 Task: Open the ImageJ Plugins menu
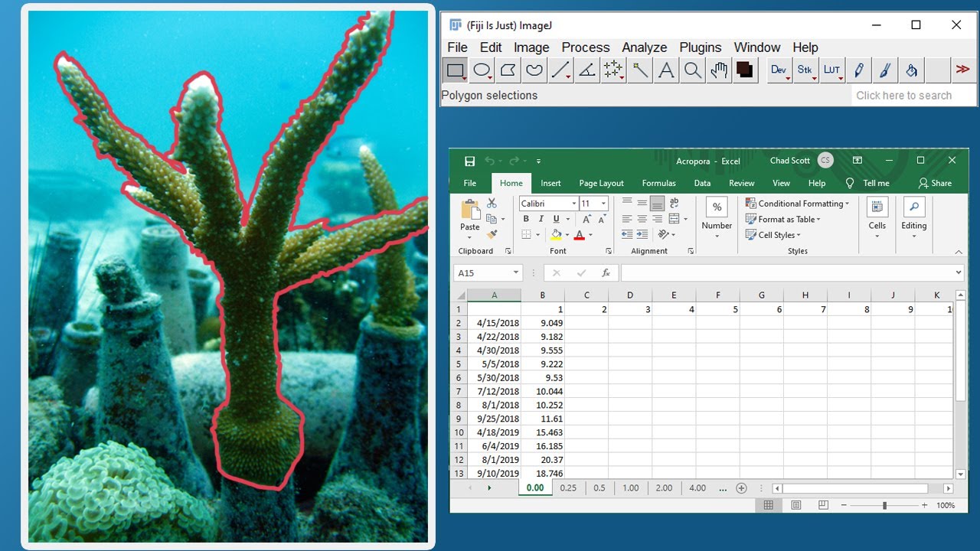point(701,47)
